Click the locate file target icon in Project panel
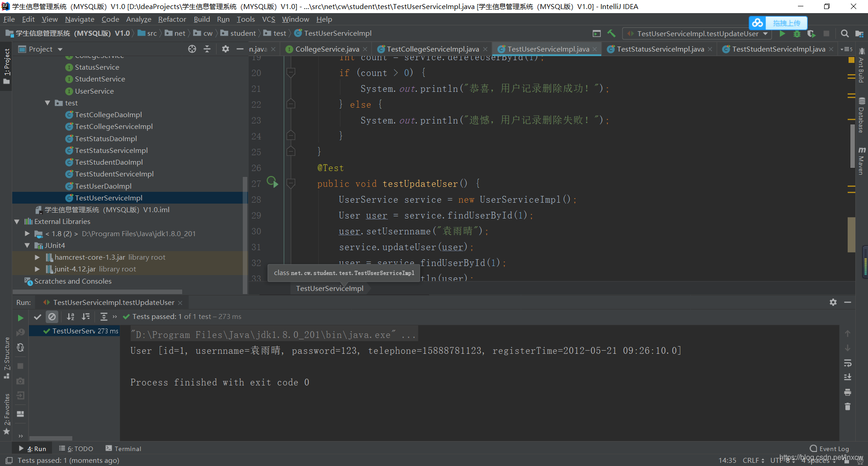The image size is (868, 466). pos(192,49)
